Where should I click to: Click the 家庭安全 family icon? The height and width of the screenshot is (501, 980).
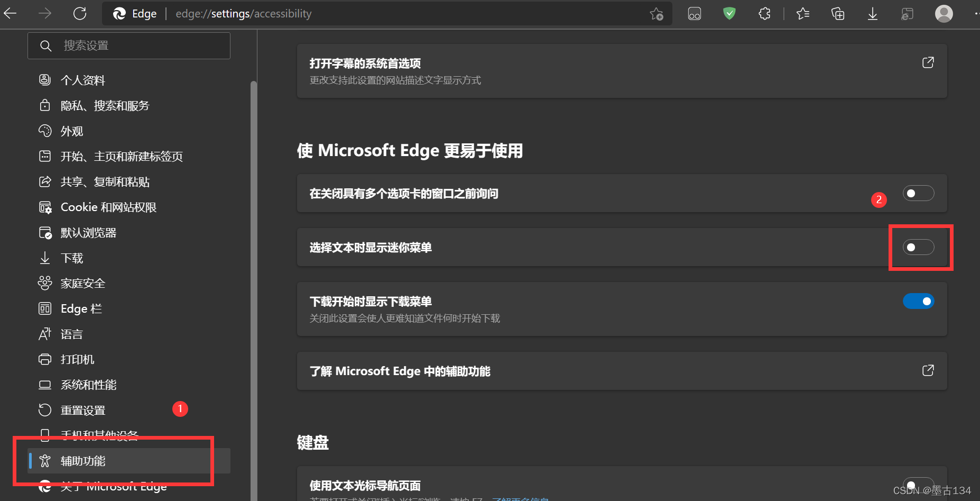pos(45,283)
